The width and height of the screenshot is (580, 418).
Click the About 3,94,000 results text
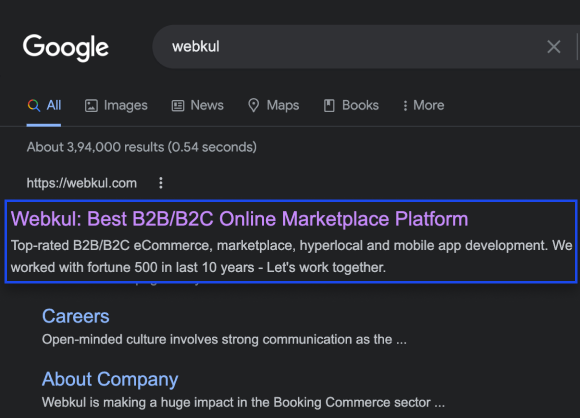tap(142, 147)
